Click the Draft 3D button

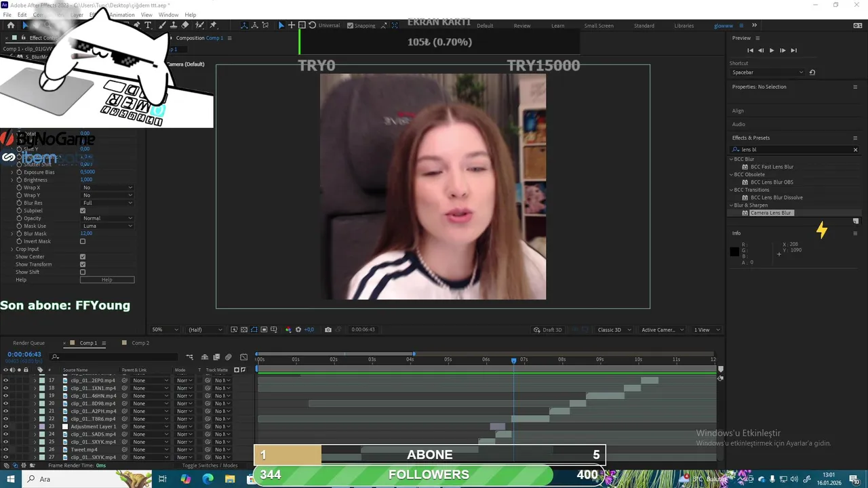548,329
